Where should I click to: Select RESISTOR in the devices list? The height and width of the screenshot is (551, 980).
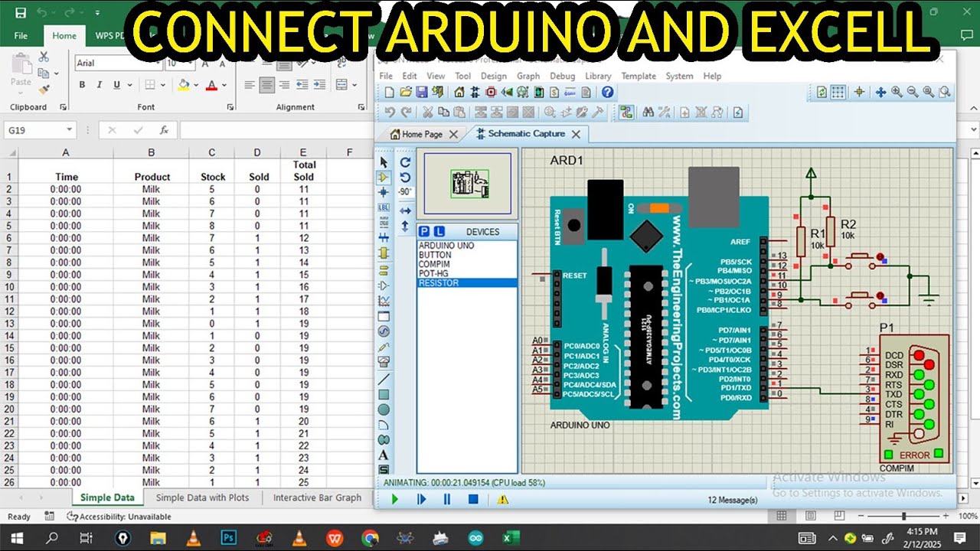[467, 283]
